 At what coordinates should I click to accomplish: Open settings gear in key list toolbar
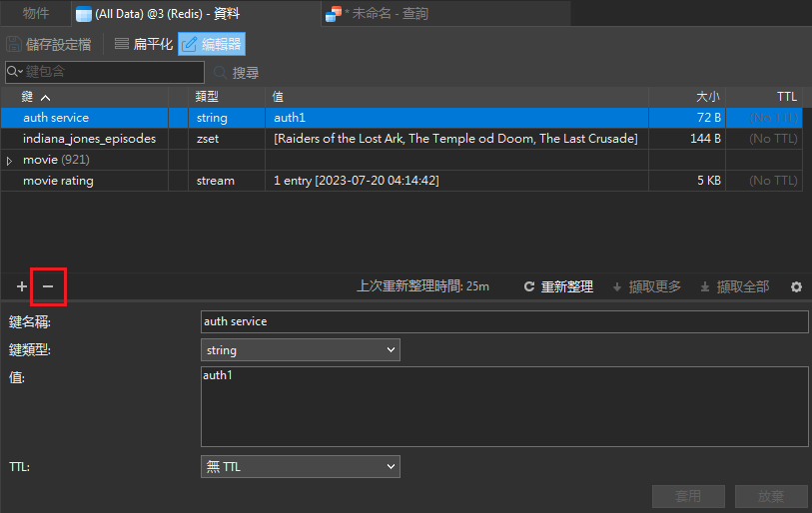point(796,286)
